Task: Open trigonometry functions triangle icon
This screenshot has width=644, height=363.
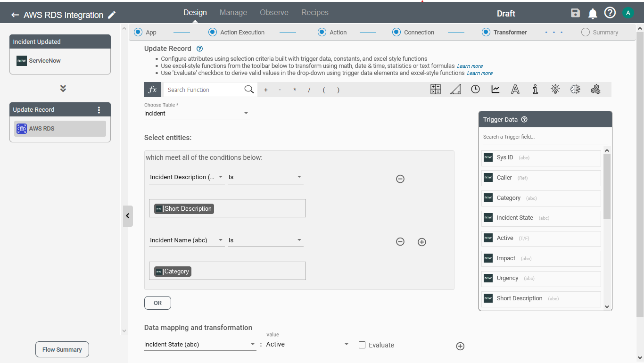Action: click(x=455, y=90)
